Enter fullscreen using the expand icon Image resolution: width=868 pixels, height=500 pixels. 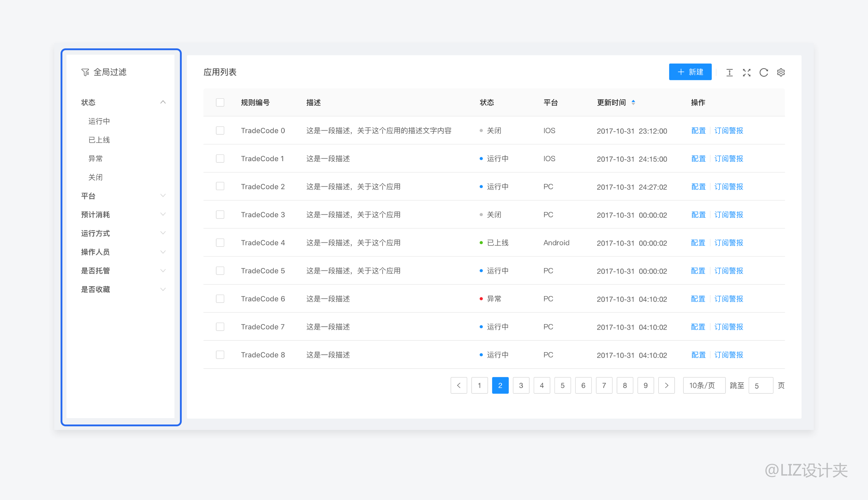pyautogui.click(x=746, y=73)
